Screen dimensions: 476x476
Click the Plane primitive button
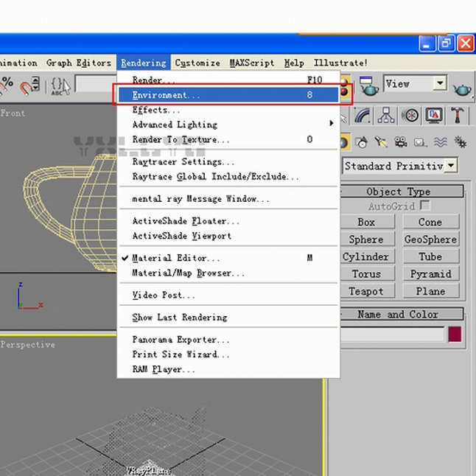[x=431, y=291]
